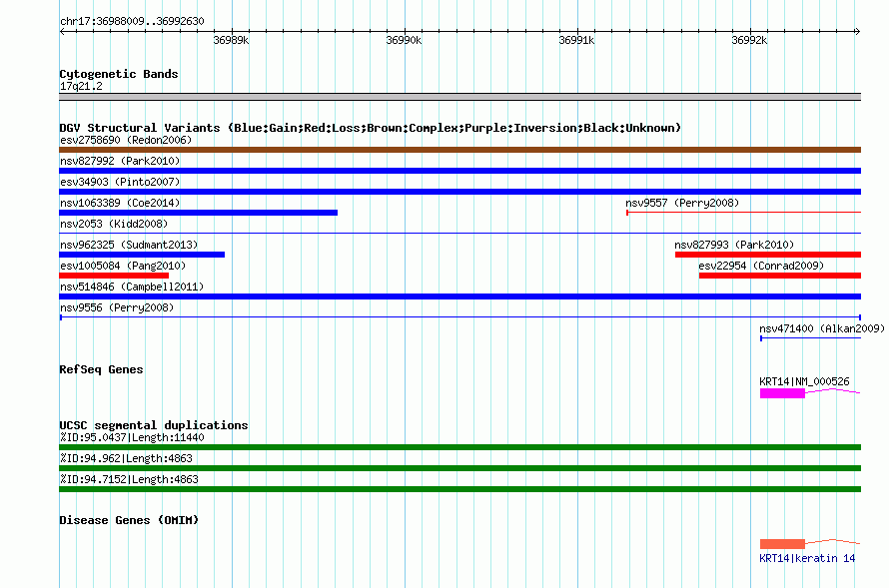Click the esv22954 (Conrad2009) label text

pyautogui.click(x=761, y=266)
